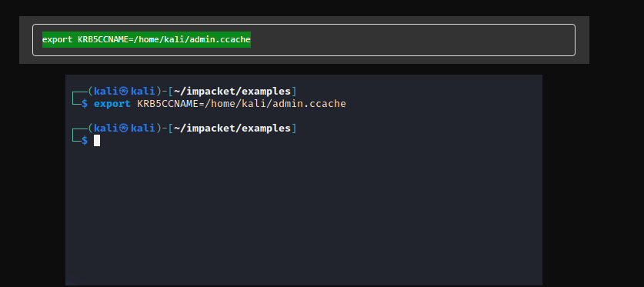Viewport: 644px width, 287px height.
Task: Click the white block cursor in terminal
Action: click(x=97, y=140)
